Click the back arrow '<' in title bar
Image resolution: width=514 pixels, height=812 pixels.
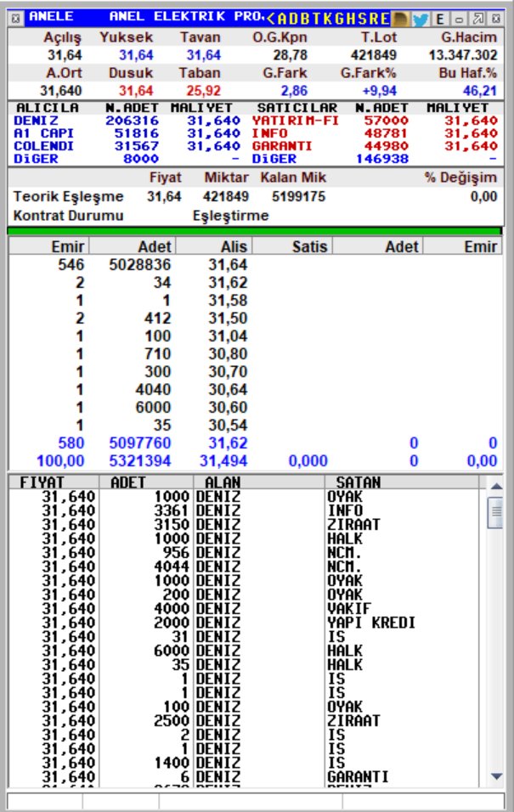click(271, 20)
